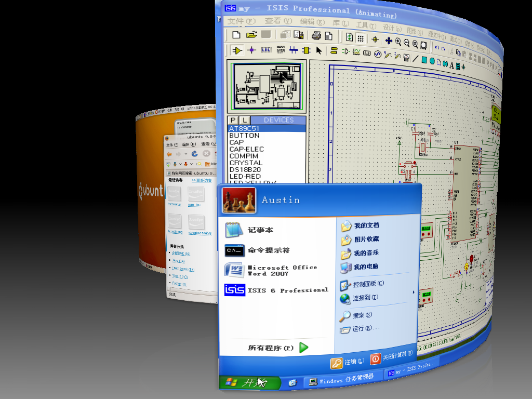532x399 pixels.
Task: Launch ISIS 6 Professional from Start menu
Action: [277, 290]
